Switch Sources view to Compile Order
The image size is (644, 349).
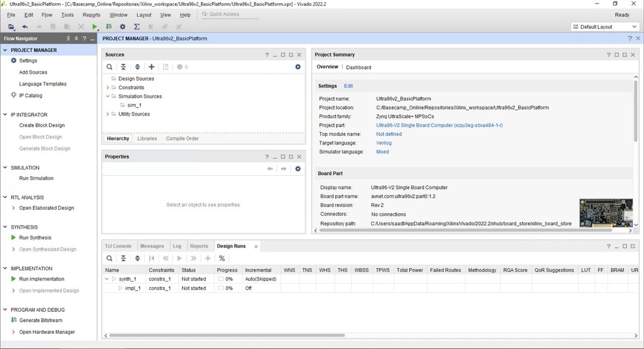pos(182,139)
